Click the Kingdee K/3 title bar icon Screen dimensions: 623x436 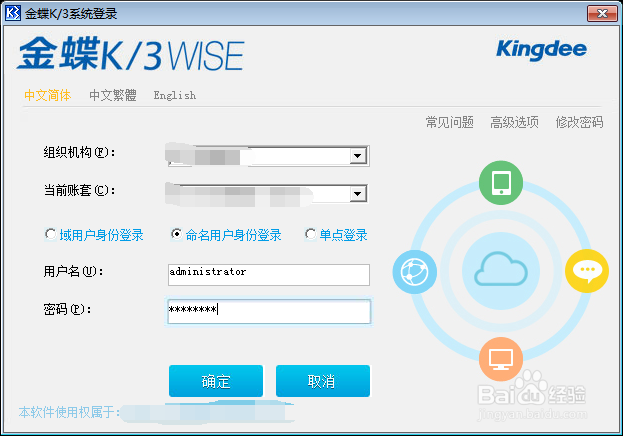point(13,13)
